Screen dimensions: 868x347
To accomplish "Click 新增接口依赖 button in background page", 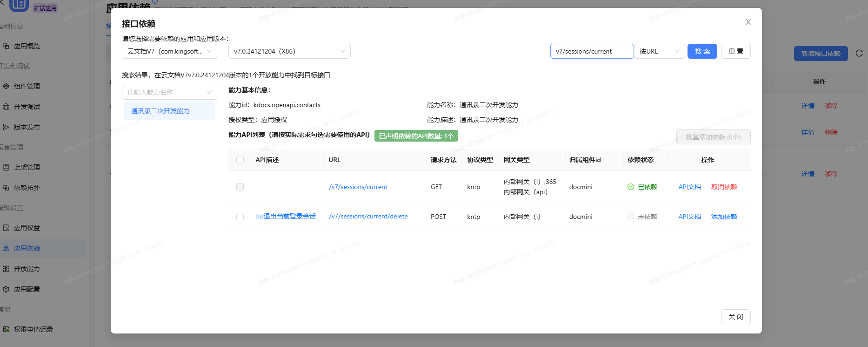I will click(x=821, y=54).
